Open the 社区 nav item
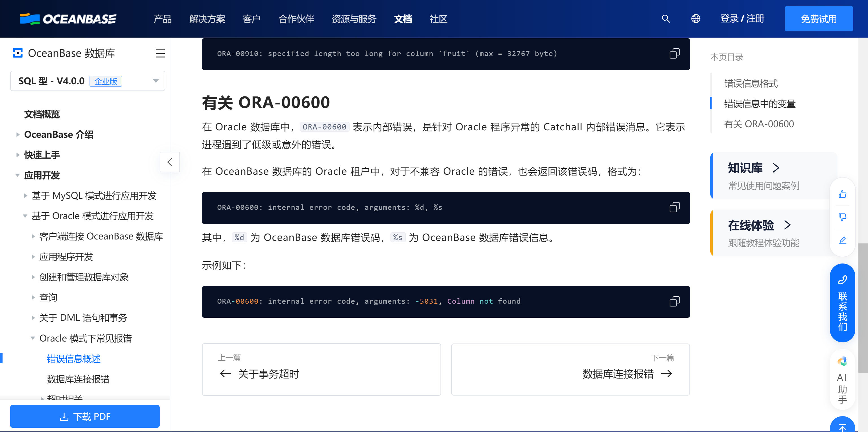Viewport: 868px width, 432px height. coord(439,19)
